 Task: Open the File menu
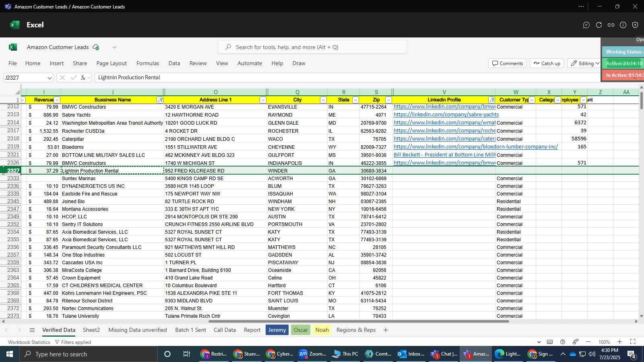click(13, 63)
